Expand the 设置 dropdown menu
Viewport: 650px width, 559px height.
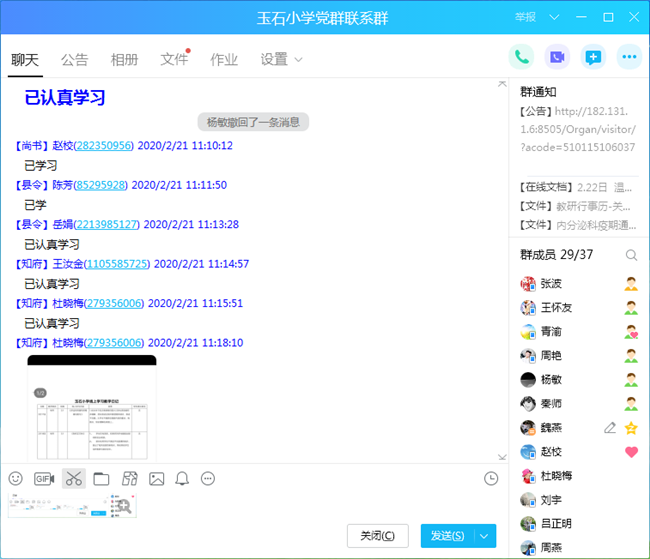click(299, 60)
